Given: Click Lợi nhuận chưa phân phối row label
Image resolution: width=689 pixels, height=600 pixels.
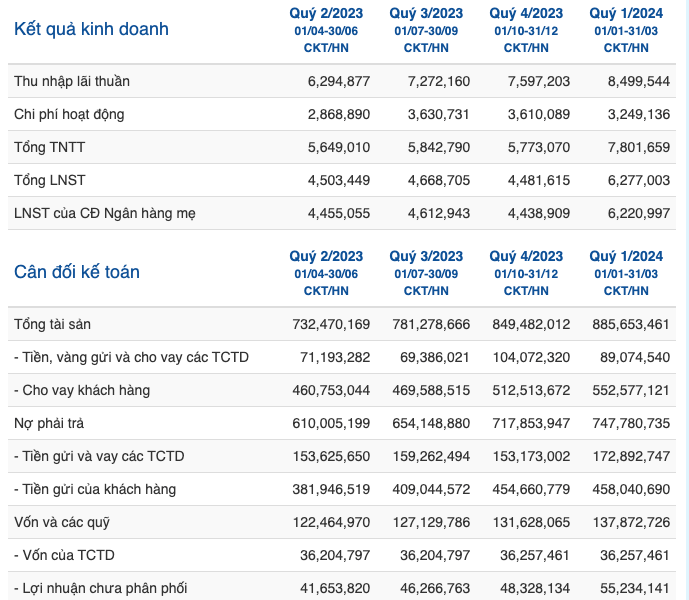Looking at the screenshot, I should tap(101, 588).
